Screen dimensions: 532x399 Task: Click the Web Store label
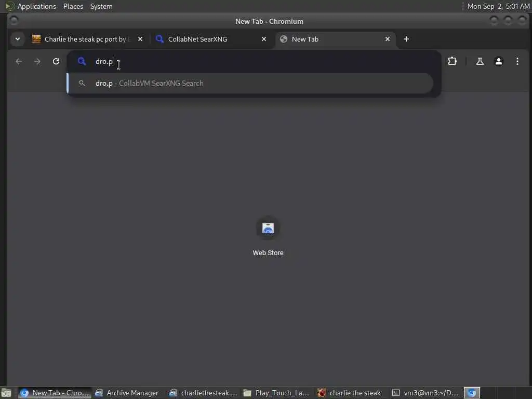pos(268,253)
